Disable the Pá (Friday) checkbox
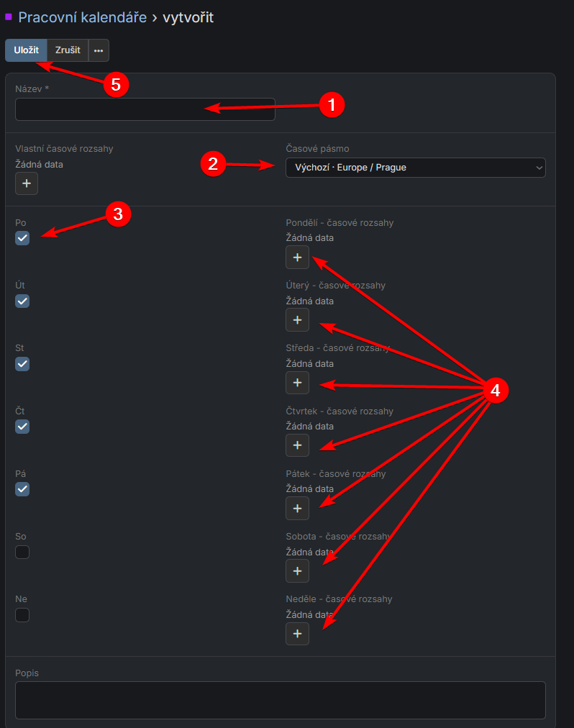Viewport: 574px width, 728px height. [x=22, y=489]
